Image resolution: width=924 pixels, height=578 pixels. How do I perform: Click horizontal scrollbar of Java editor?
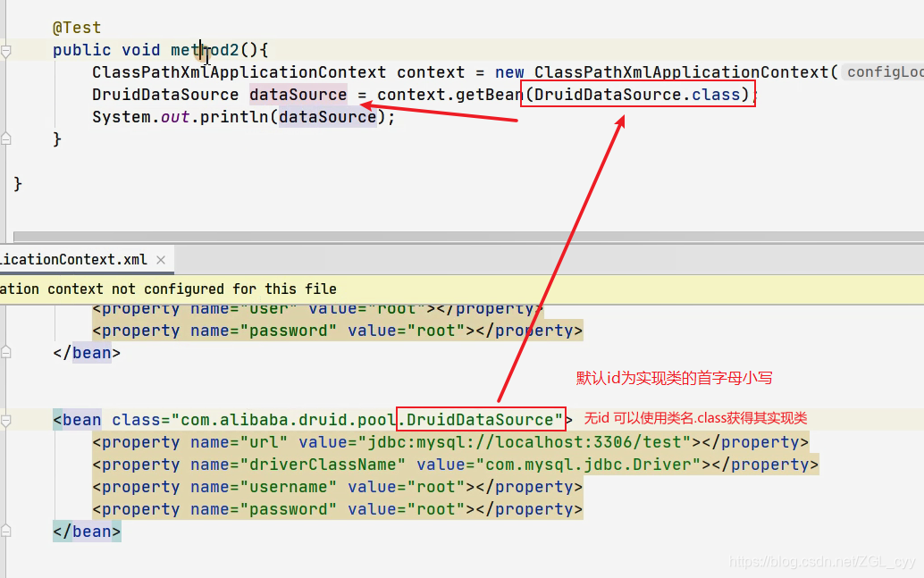[468, 237]
